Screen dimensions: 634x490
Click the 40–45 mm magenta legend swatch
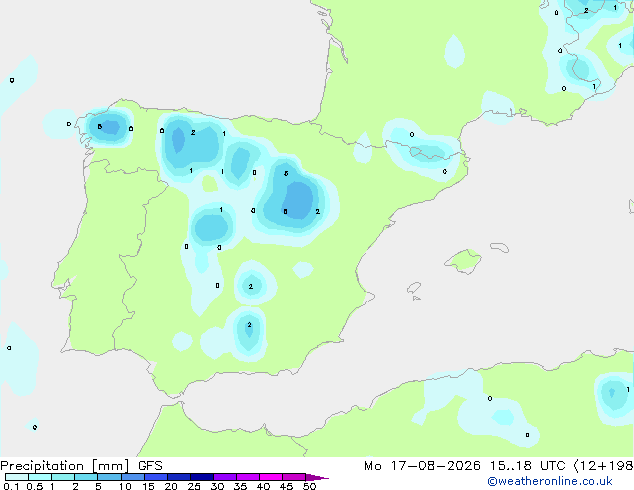(271, 477)
